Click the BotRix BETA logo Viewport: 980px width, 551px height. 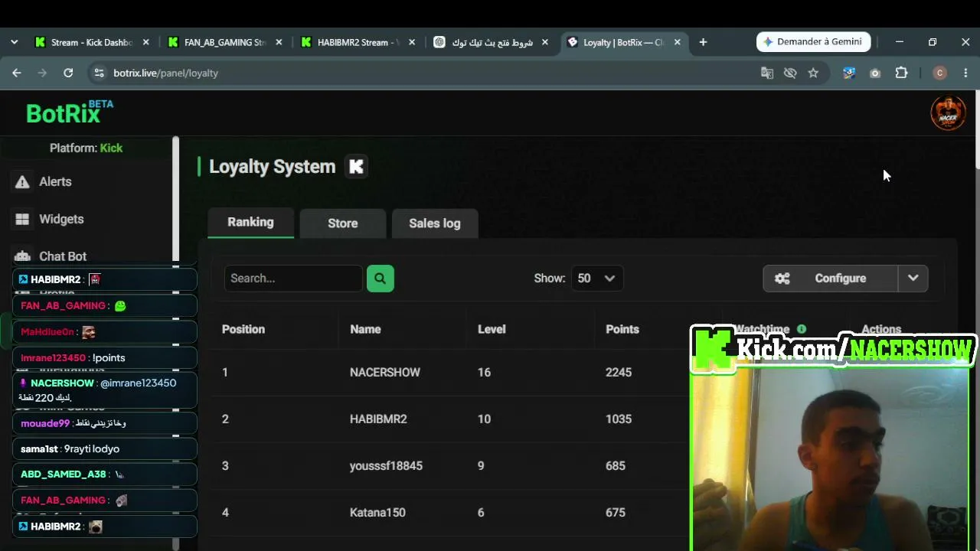click(70, 112)
